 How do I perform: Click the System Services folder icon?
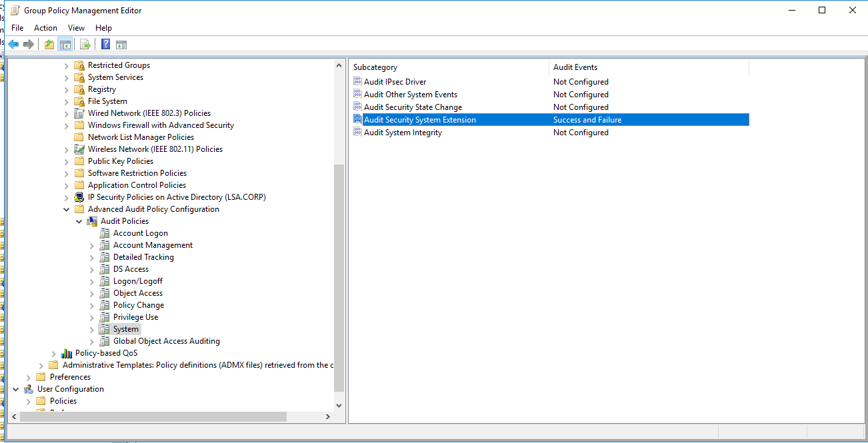click(x=79, y=77)
